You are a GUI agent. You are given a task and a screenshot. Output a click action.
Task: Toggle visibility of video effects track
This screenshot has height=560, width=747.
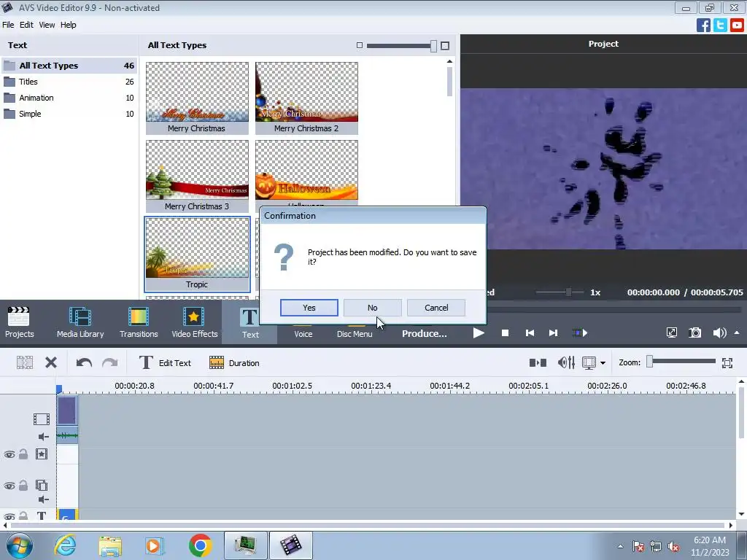click(9, 454)
